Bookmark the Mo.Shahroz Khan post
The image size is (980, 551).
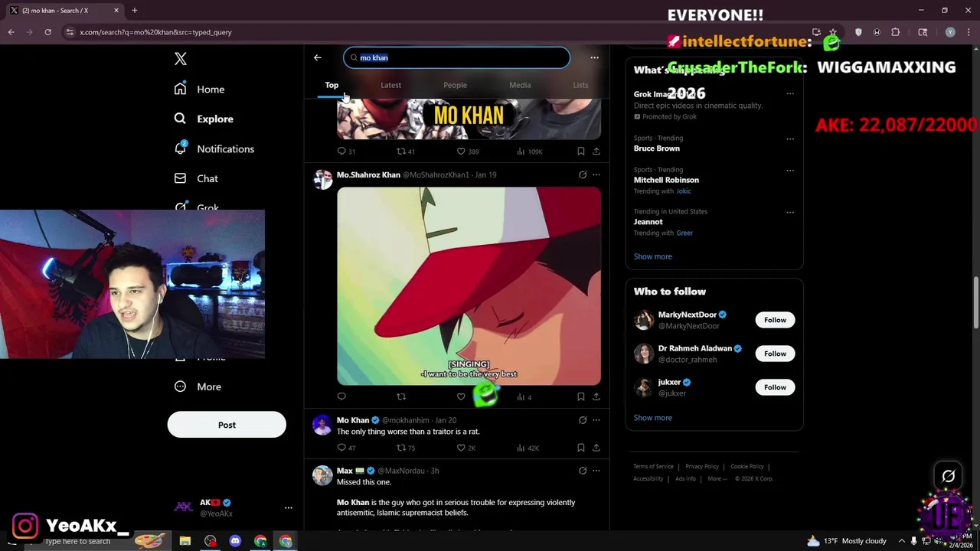tap(580, 396)
